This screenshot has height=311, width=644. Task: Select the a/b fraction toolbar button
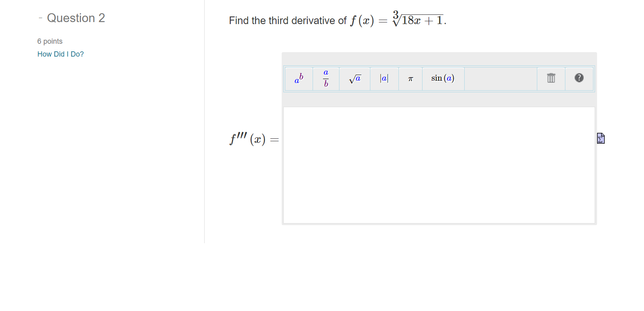(x=325, y=78)
